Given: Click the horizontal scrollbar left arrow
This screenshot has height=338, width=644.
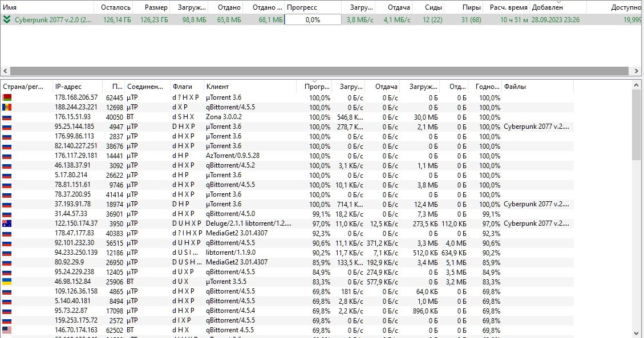Looking at the screenshot, I should point(5,71).
